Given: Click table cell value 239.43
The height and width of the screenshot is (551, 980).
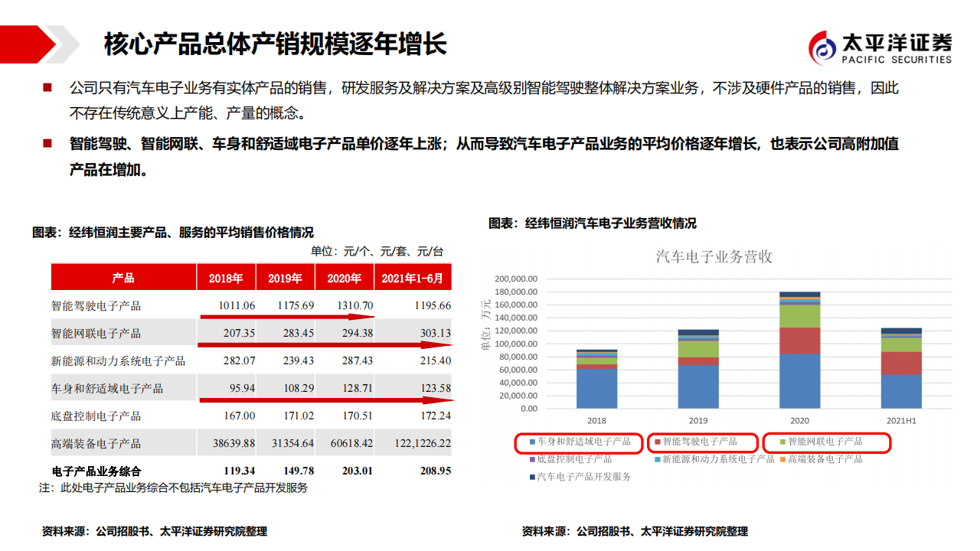Looking at the screenshot, I should (299, 360).
